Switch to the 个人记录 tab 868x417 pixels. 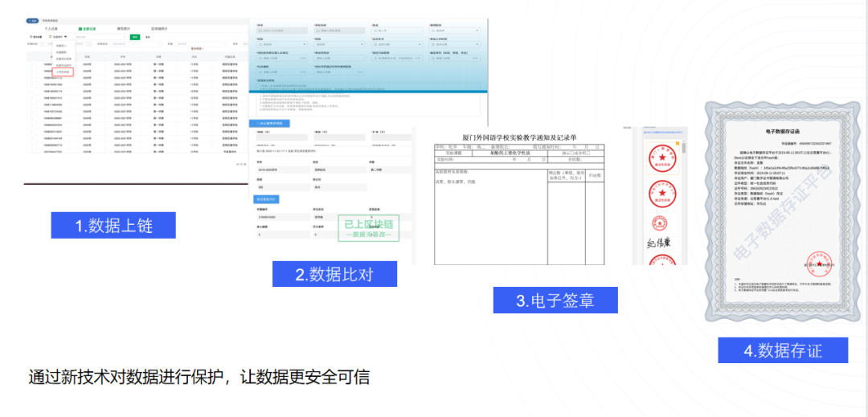pyautogui.click(x=51, y=29)
